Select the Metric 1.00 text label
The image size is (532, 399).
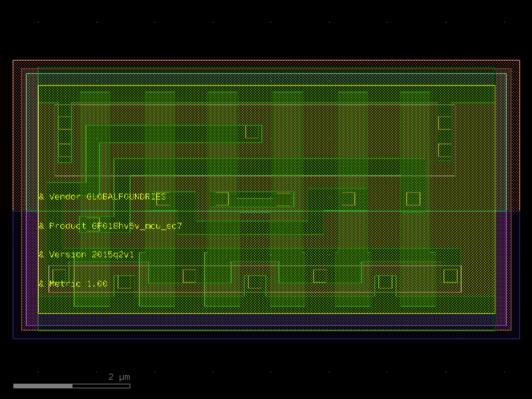click(73, 284)
